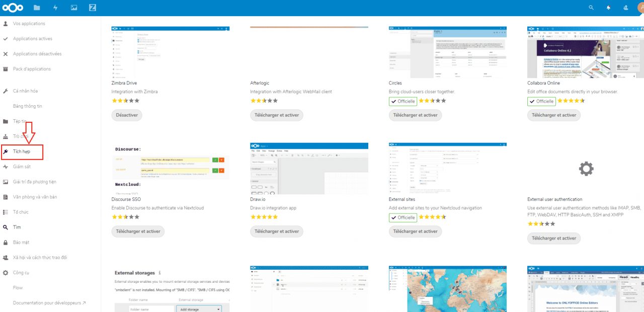
Task: Click the External user authentication gear image
Action: [x=586, y=169]
